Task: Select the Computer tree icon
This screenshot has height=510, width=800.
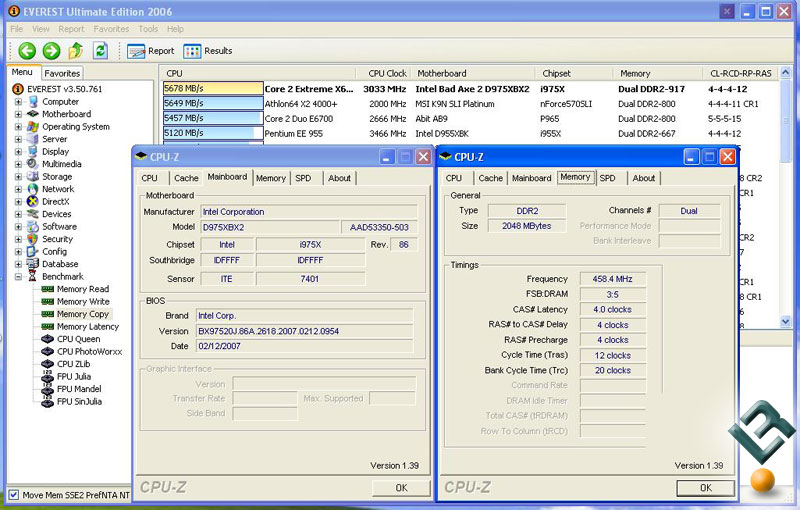Action: (33, 101)
